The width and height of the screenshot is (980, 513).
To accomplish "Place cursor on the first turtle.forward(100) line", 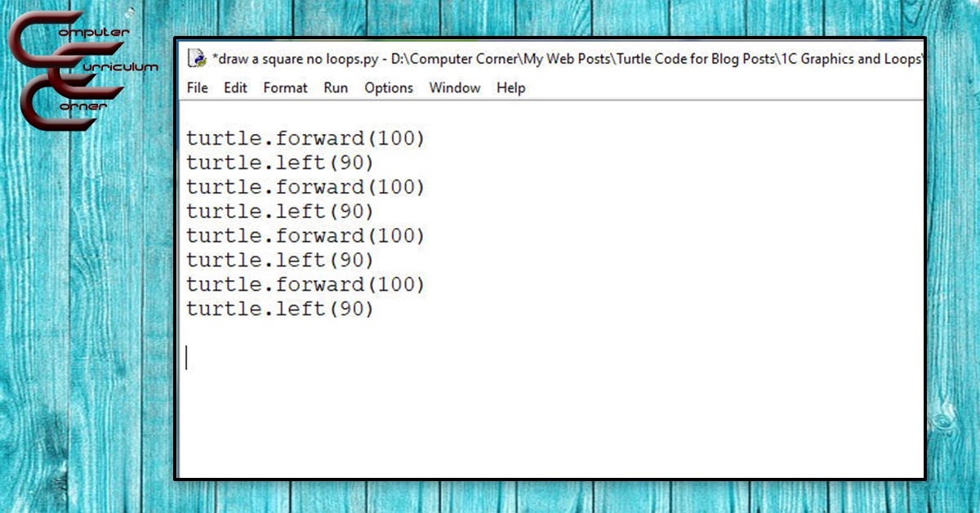I will [x=305, y=139].
